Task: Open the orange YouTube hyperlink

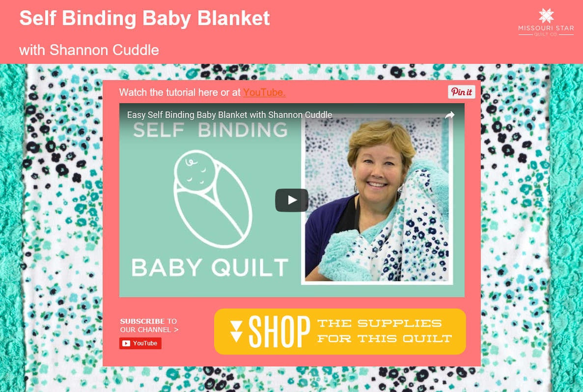Action: (264, 92)
